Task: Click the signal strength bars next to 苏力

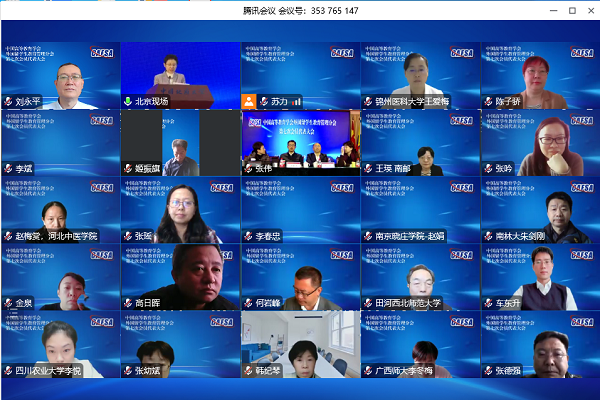Action: [297, 101]
